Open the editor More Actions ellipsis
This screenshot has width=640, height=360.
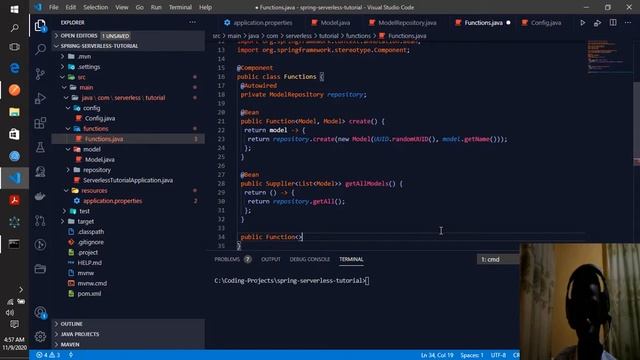tap(628, 23)
